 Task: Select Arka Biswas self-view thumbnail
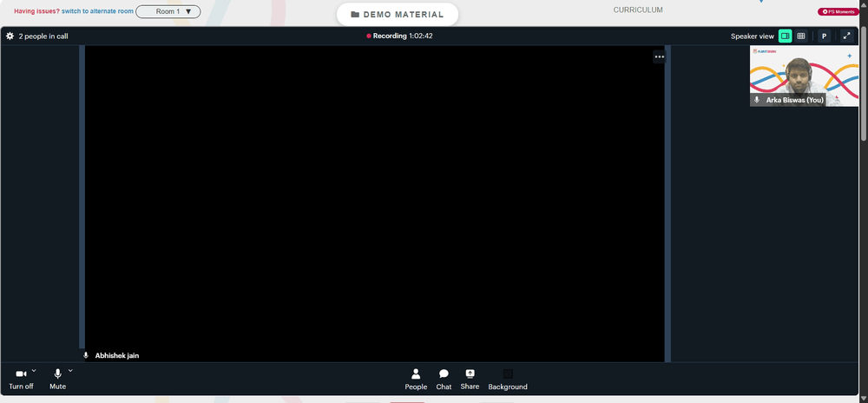[x=805, y=76]
